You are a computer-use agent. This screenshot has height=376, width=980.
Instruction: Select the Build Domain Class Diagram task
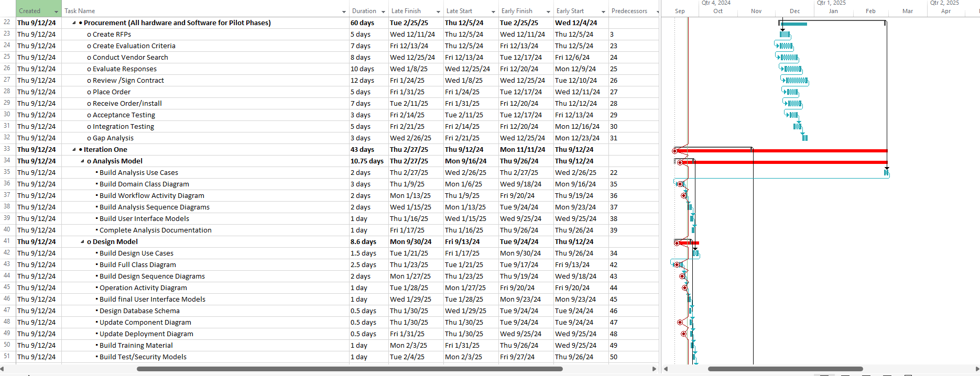(x=144, y=184)
